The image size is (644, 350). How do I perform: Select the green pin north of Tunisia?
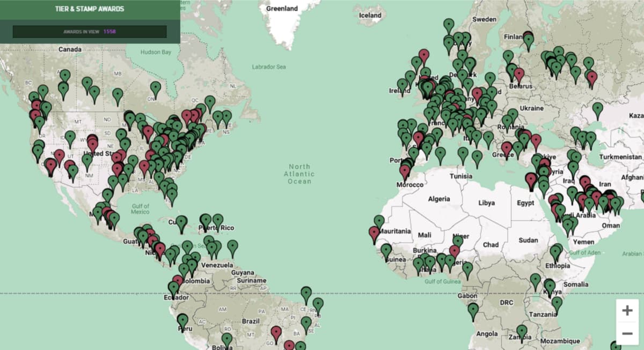pyautogui.click(x=463, y=155)
